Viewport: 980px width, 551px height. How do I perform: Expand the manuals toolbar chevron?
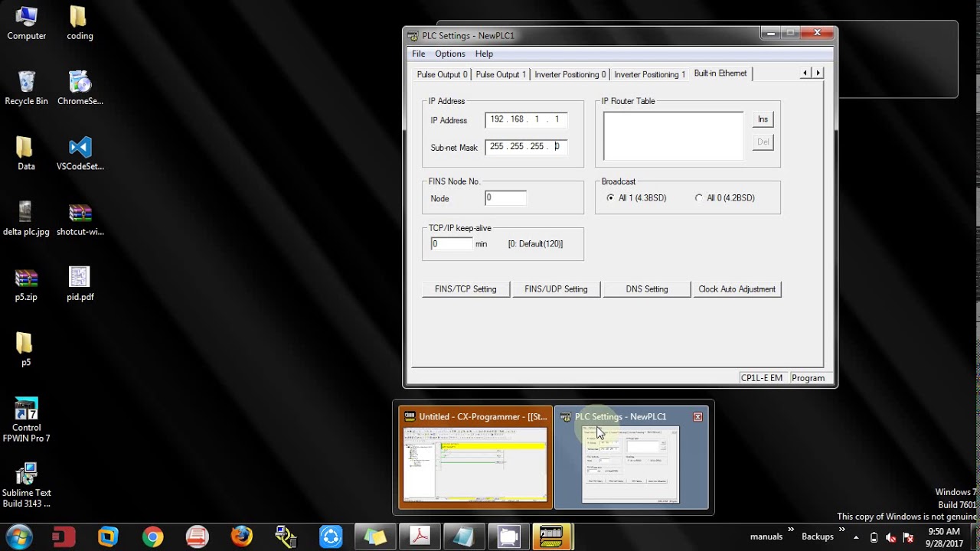point(790,530)
